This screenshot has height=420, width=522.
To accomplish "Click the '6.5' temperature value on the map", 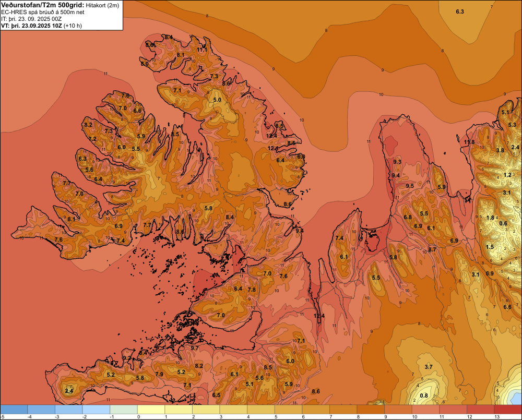I will [216, 395].
